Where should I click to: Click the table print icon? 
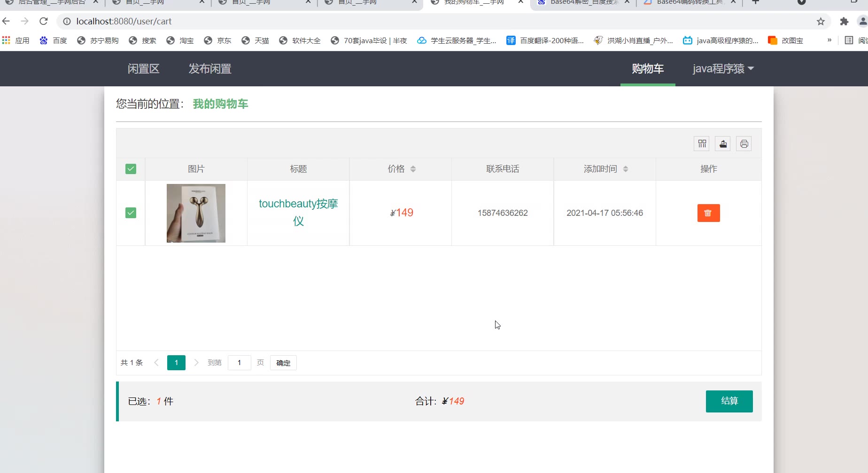(x=744, y=144)
